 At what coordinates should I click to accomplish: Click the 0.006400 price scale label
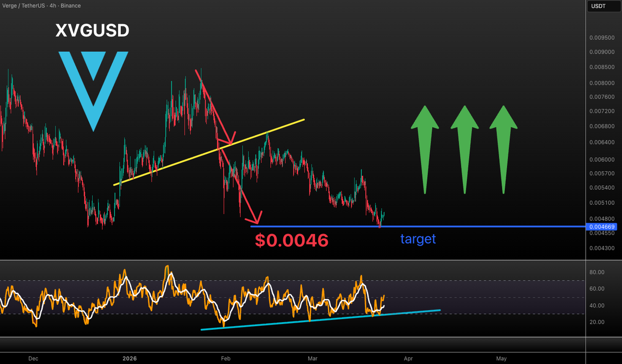point(602,142)
